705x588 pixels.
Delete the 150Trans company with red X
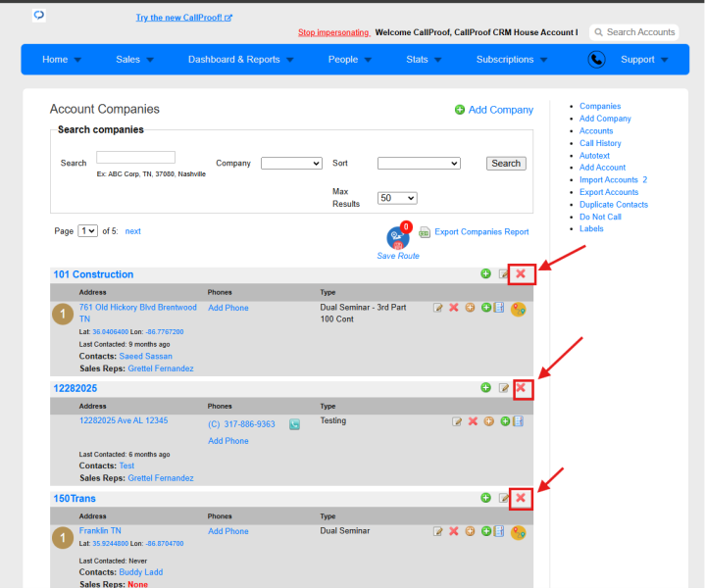click(521, 498)
